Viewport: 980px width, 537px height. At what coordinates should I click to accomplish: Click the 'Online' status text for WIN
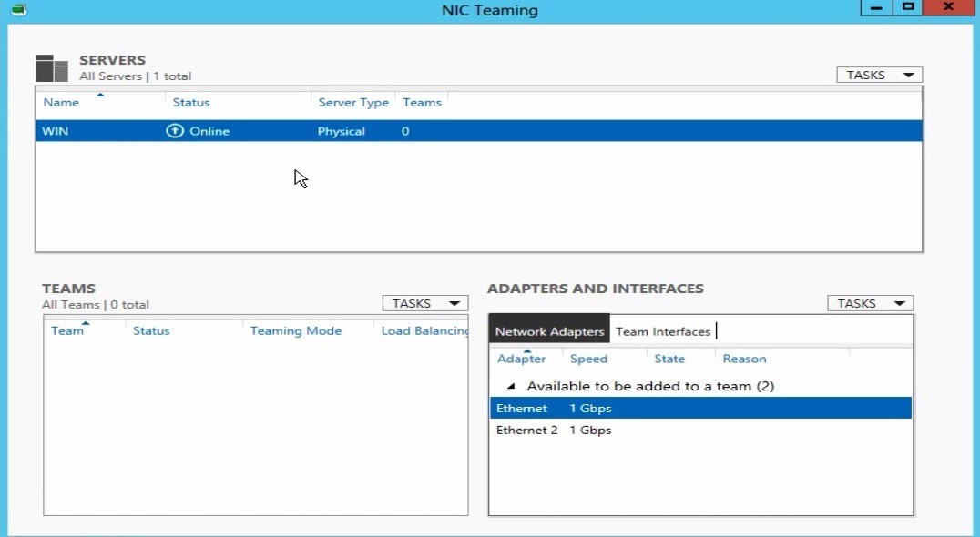[209, 131]
